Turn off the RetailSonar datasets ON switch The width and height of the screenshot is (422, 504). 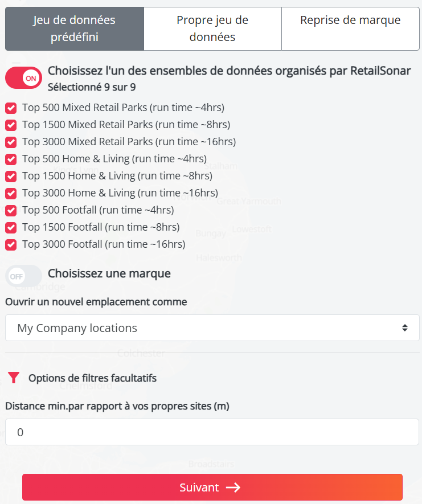coord(23,78)
